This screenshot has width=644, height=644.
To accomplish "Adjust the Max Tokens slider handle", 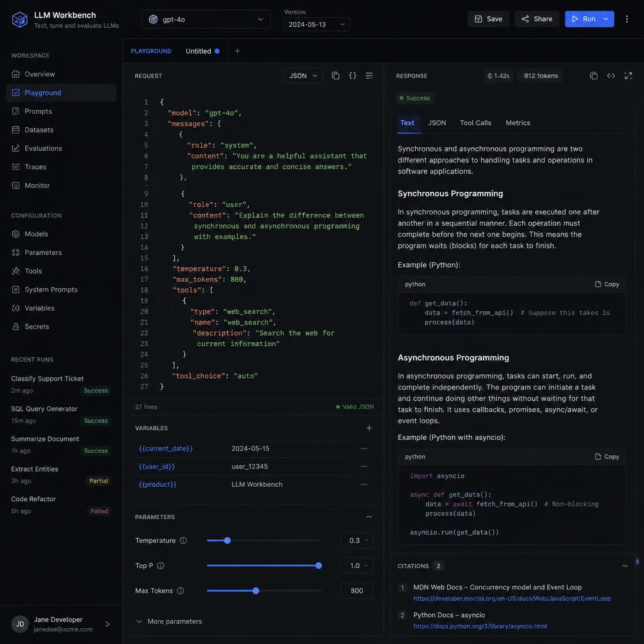I will pos(255,591).
